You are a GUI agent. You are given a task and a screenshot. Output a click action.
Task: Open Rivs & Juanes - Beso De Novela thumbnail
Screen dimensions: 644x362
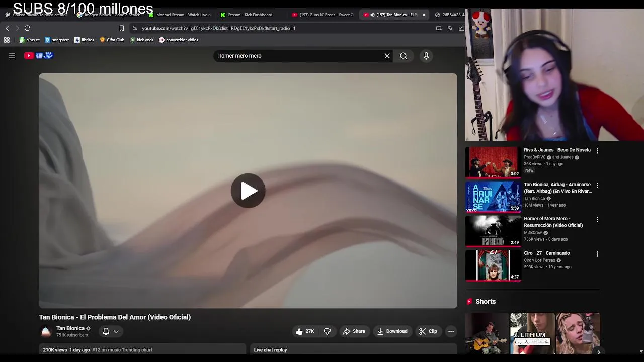tap(493, 162)
